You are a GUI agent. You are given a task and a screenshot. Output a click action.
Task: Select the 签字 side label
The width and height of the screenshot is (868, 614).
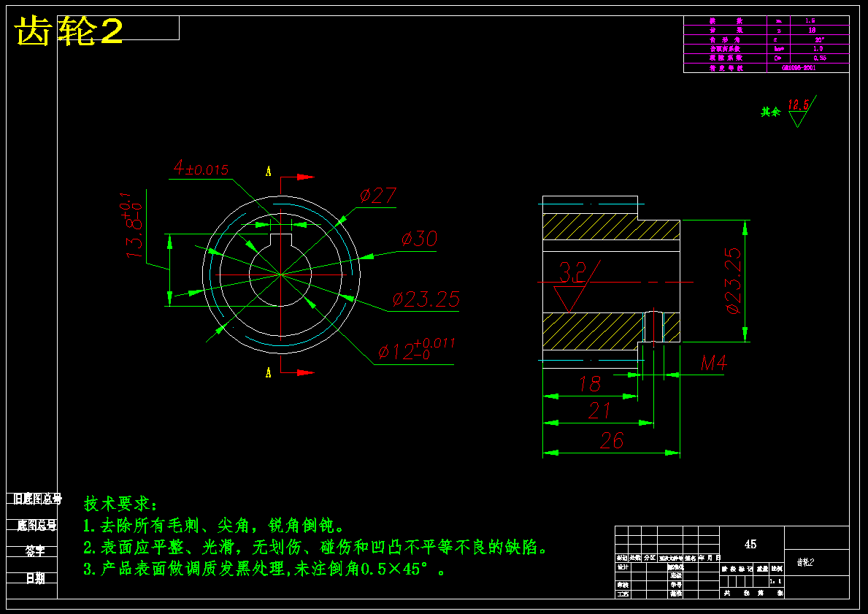click(x=35, y=551)
